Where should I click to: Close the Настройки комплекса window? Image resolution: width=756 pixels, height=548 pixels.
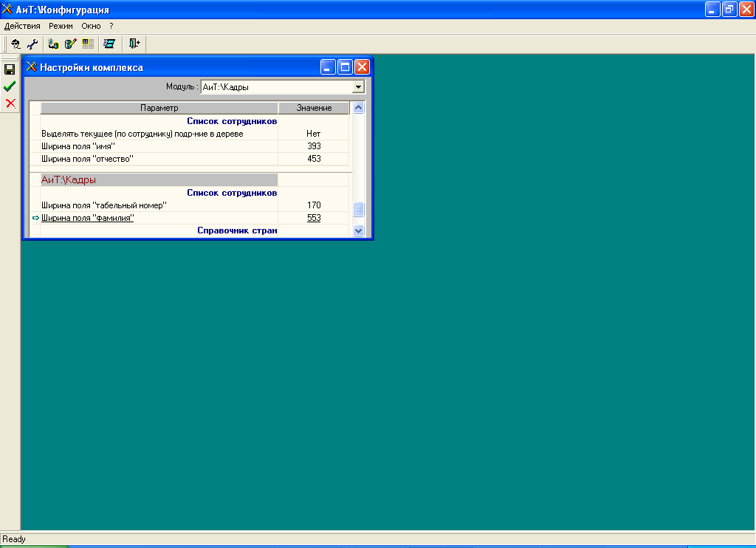point(362,67)
